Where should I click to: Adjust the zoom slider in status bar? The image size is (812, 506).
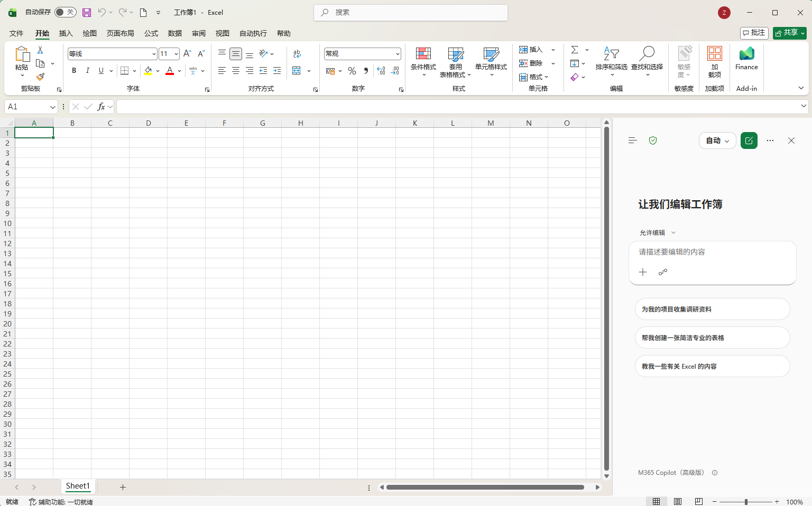click(x=746, y=501)
